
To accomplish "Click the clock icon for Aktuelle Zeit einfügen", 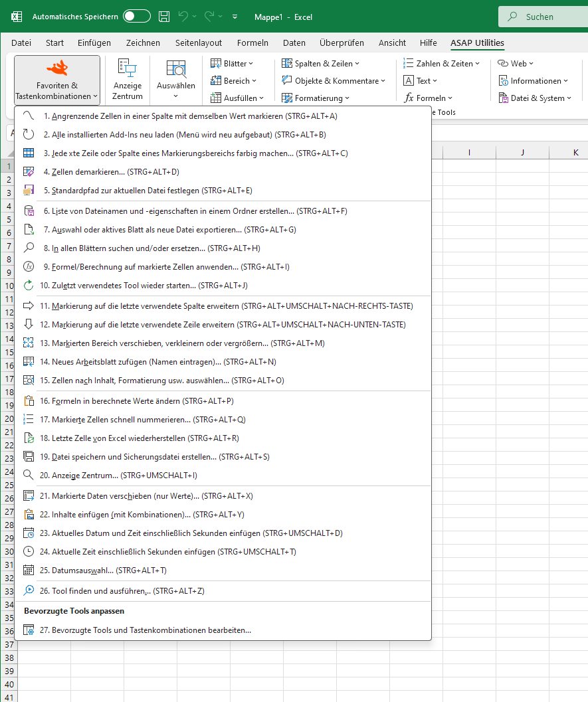I will (x=28, y=551).
